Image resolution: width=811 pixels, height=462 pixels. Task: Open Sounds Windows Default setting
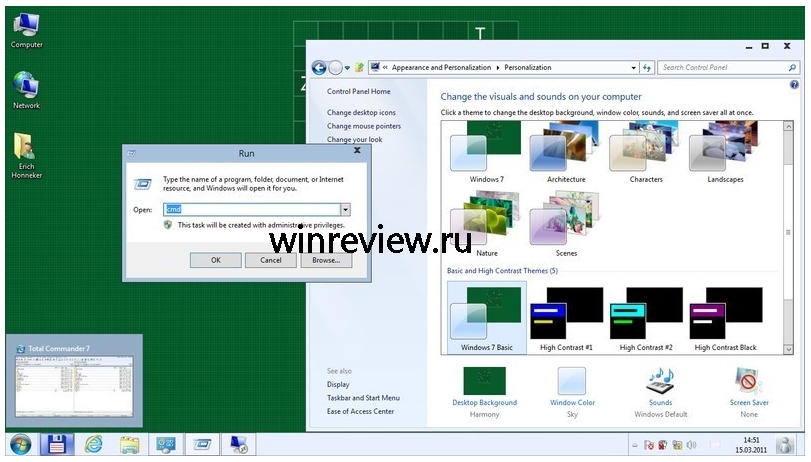tap(660, 392)
